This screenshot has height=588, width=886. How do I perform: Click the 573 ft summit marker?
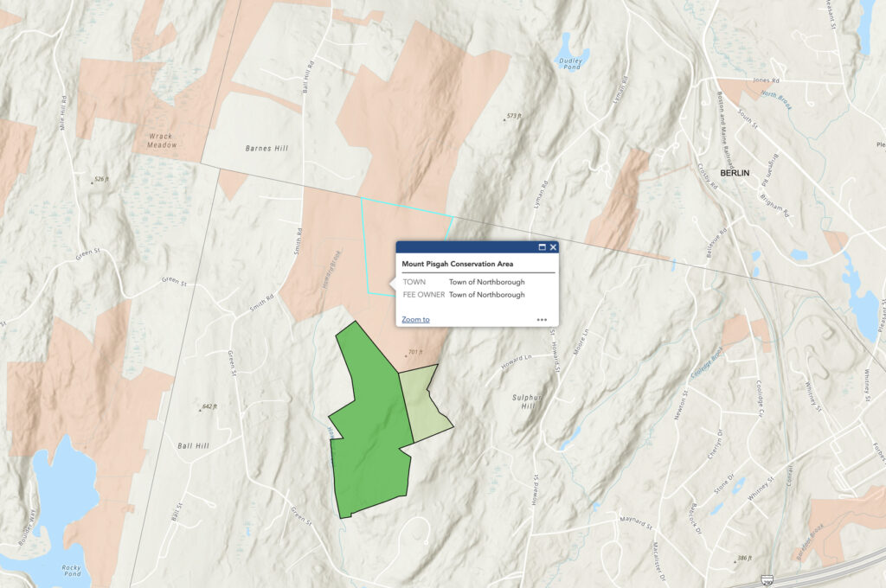tap(514, 116)
